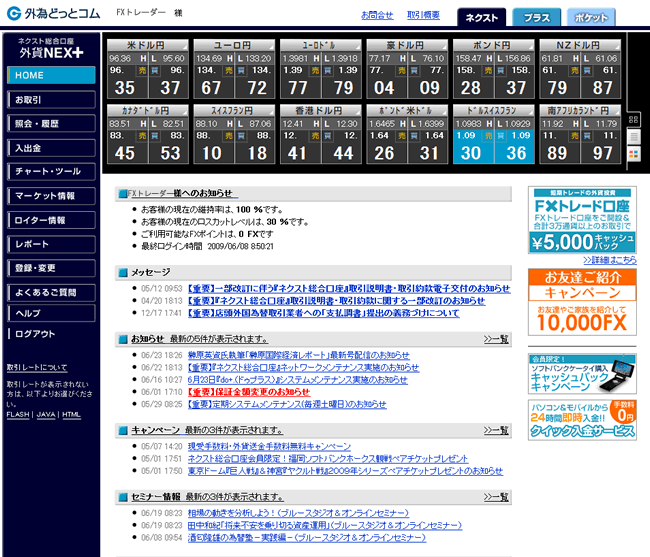Switch rate panel to list view icon
The width and height of the screenshot is (650, 557).
pos(634,137)
